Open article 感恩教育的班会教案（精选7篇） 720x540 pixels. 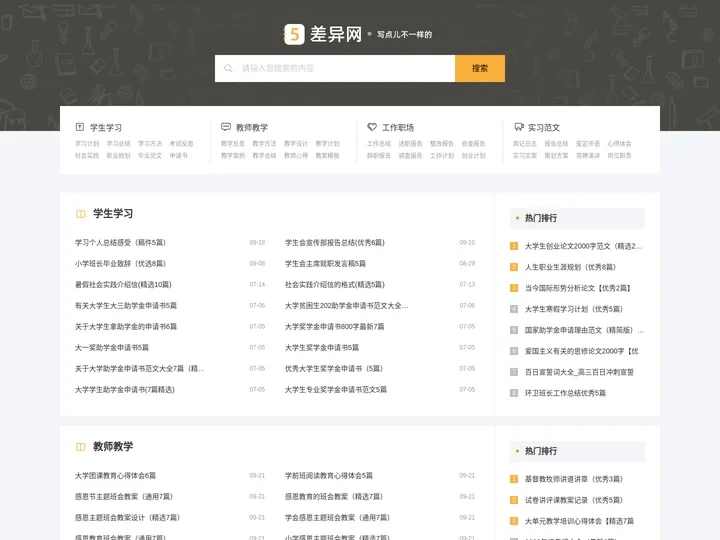pyautogui.click(x=334, y=497)
